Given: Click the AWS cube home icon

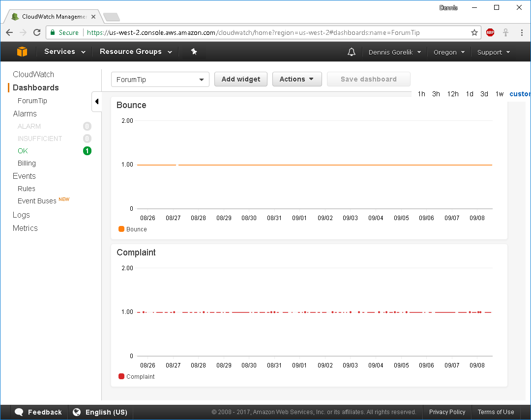Looking at the screenshot, I should 22,52.
